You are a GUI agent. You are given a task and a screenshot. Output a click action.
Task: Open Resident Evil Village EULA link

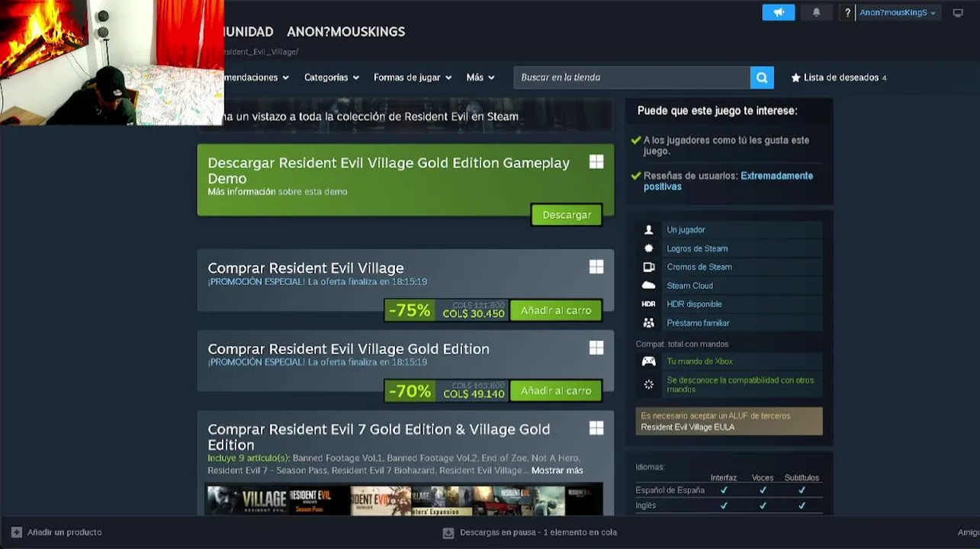[x=687, y=427]
